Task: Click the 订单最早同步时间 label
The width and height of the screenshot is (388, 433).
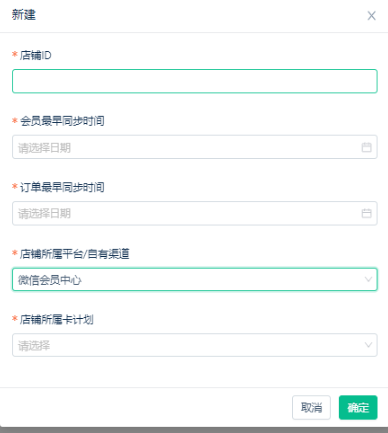Action: click(x=62, y=187)
